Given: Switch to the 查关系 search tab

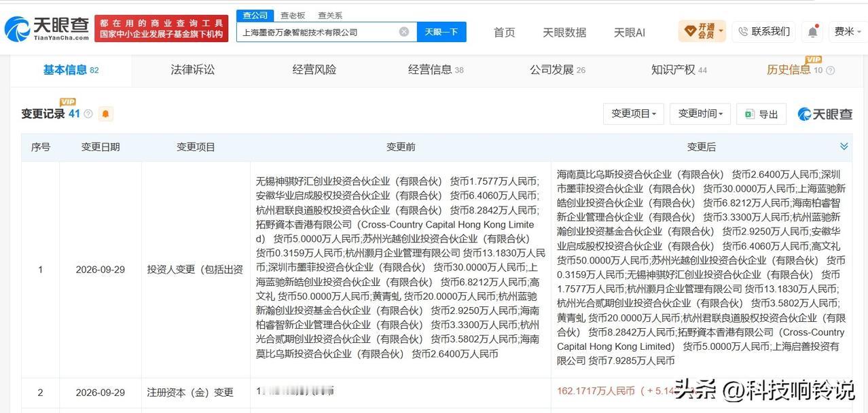Looking at the screenshot, I should click(330, 15).
